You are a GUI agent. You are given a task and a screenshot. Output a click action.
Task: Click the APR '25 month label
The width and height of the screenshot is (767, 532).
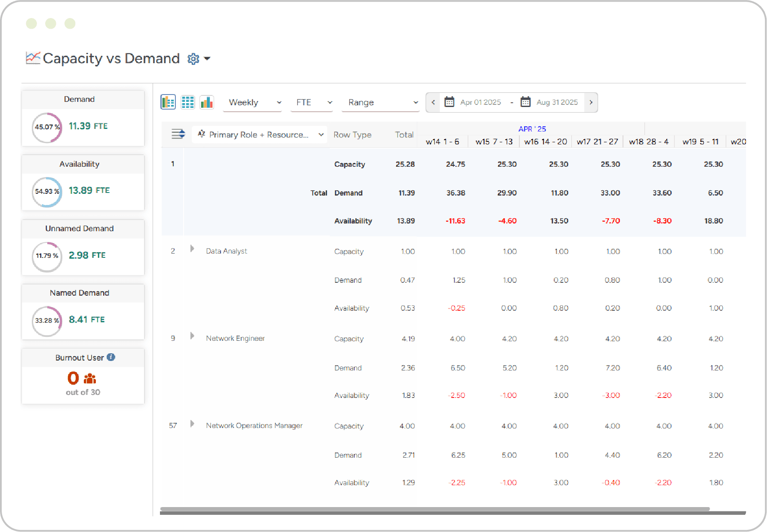tap(532, 129)
